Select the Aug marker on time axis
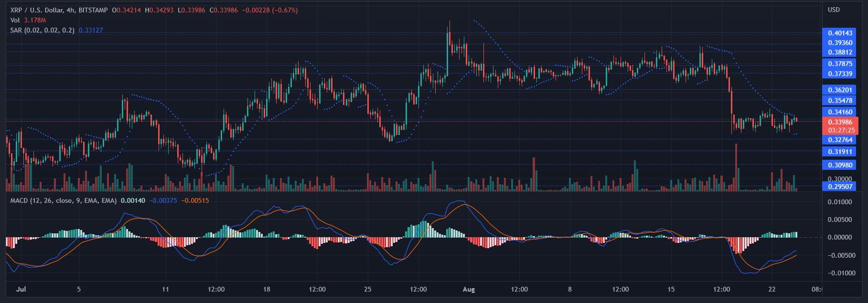This screenshot has height=303, width=868. (469, 289)
